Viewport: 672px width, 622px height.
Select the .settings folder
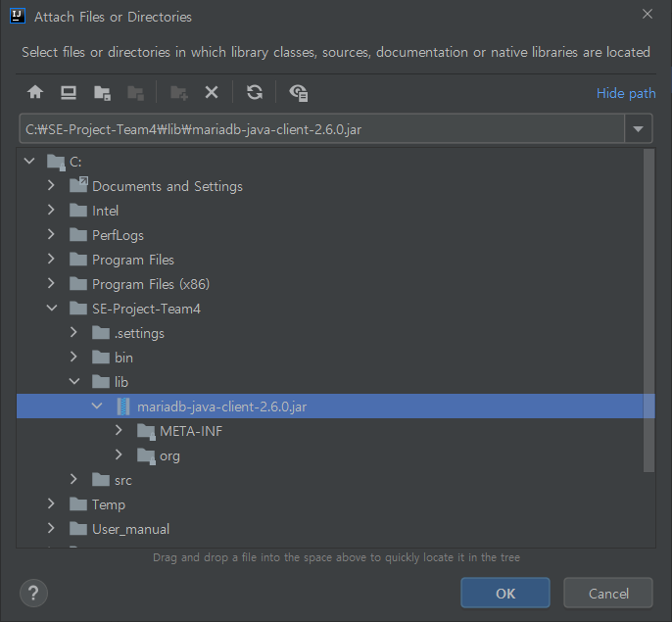(128, 333)
